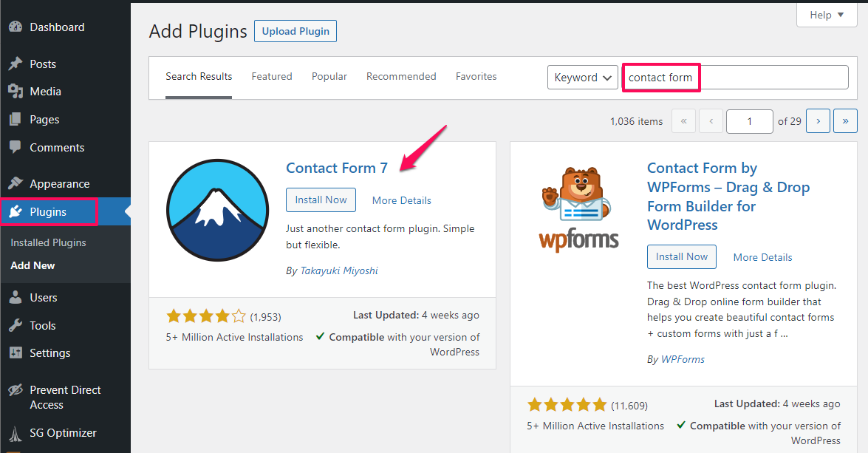The width and height of the screenshot is (868, 453).
Task: Open Prevent Direct Access menu item
Action: coord(65,397)
